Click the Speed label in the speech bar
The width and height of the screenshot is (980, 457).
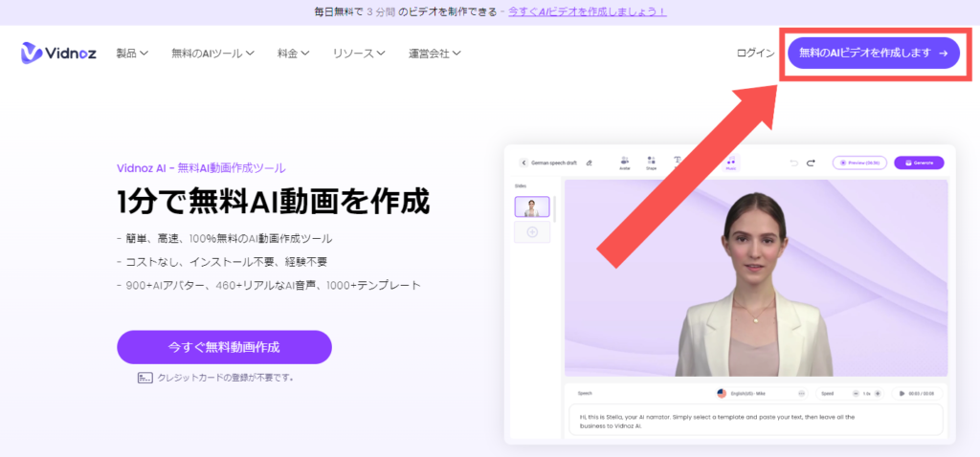tap(828, 393)
